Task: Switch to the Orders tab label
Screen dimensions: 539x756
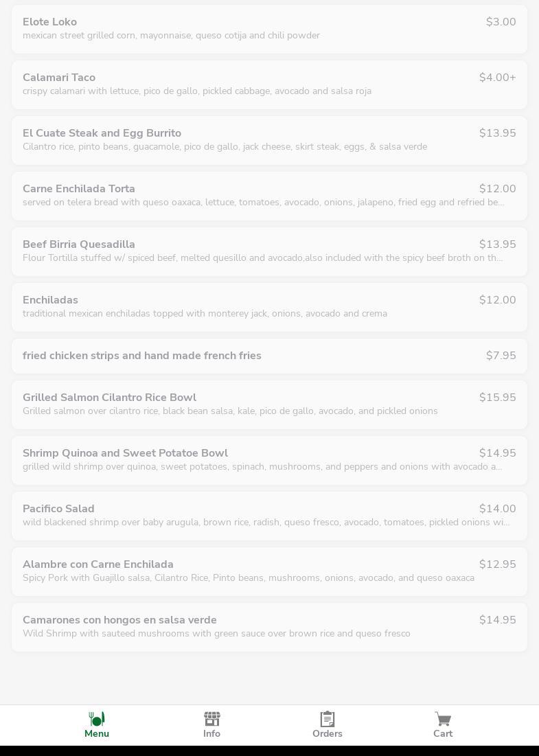Action: point(328,734)
